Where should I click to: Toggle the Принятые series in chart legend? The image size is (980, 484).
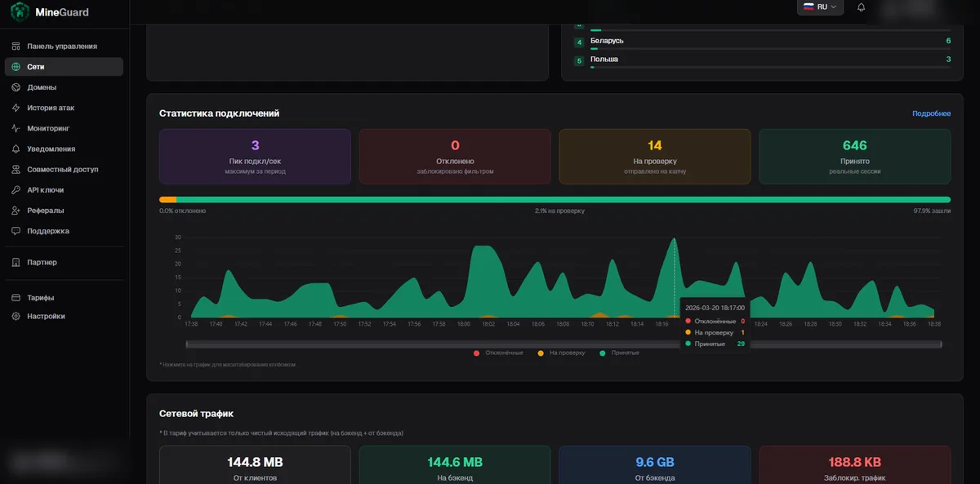[619, 353]
